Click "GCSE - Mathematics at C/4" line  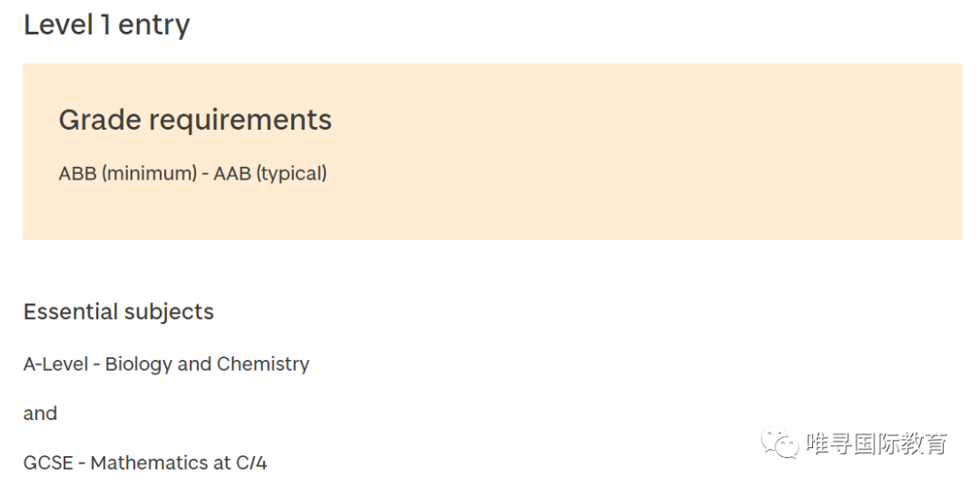[145, 463]
